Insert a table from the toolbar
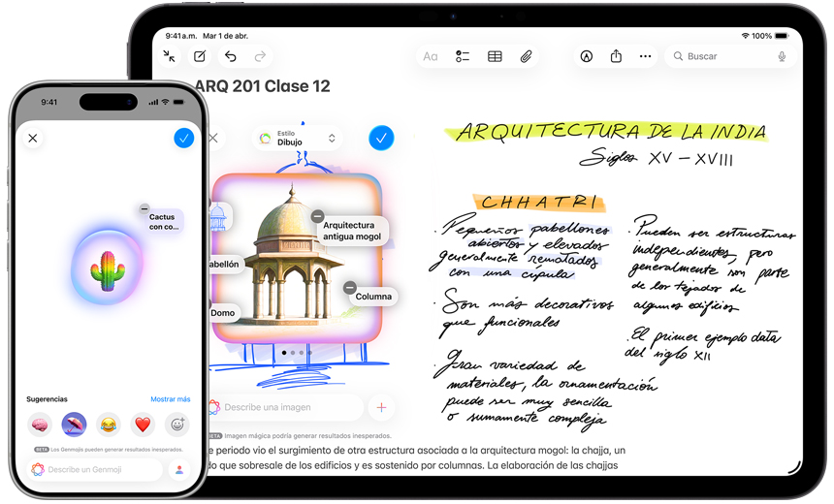This screenshot has width=834, height=504. click(x=495, y=56)
